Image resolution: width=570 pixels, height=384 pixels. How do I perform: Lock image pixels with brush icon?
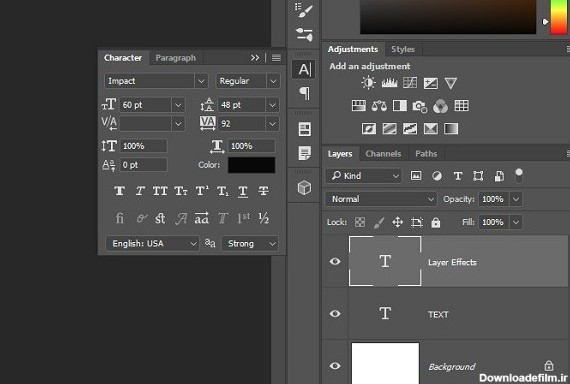click(x=379, y=222)
